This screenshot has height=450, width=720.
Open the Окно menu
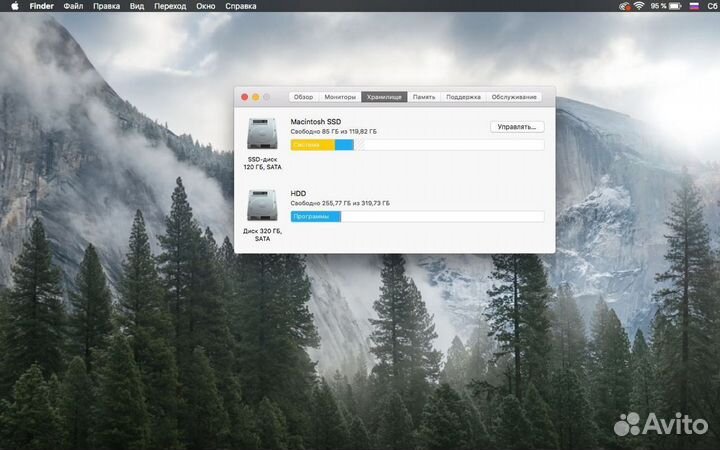205,6
